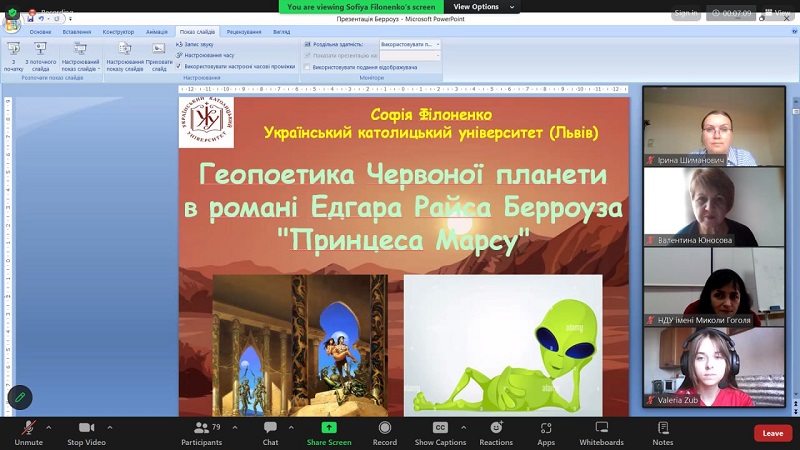Screen dimensions: 800x450
Task: Toggle use presenter view checkbox
Action: (x=307, y=67)
